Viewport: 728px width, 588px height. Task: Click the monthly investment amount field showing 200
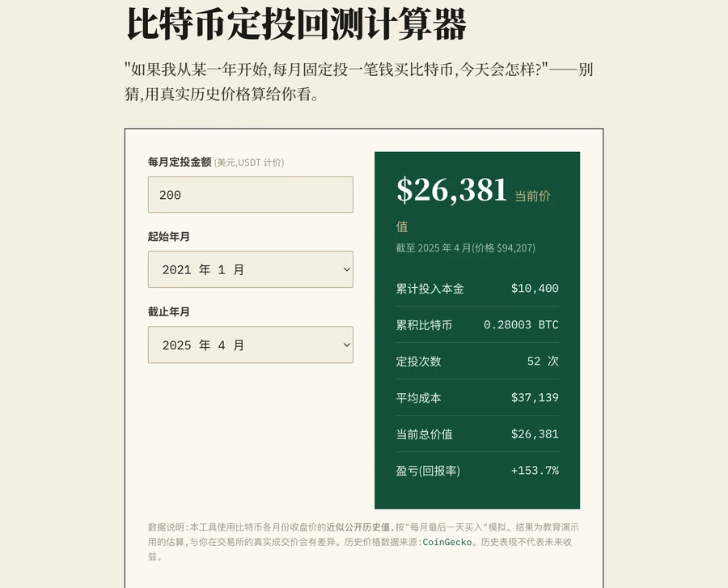(x=250, y=194)
